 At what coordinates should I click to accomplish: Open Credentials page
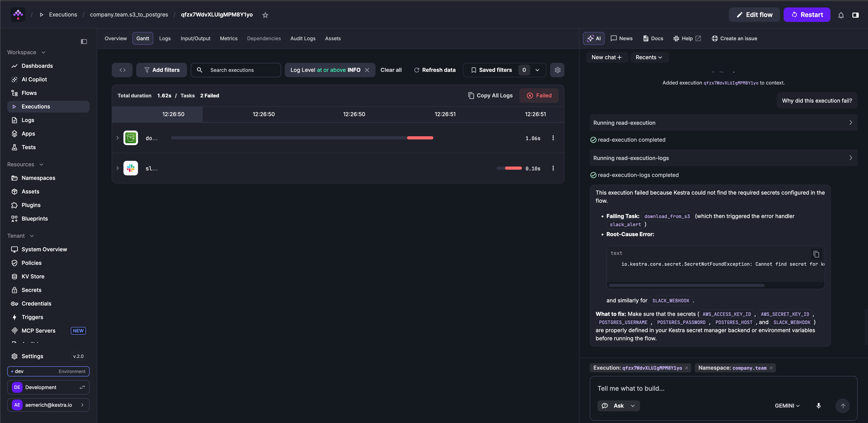click(48, 303)
